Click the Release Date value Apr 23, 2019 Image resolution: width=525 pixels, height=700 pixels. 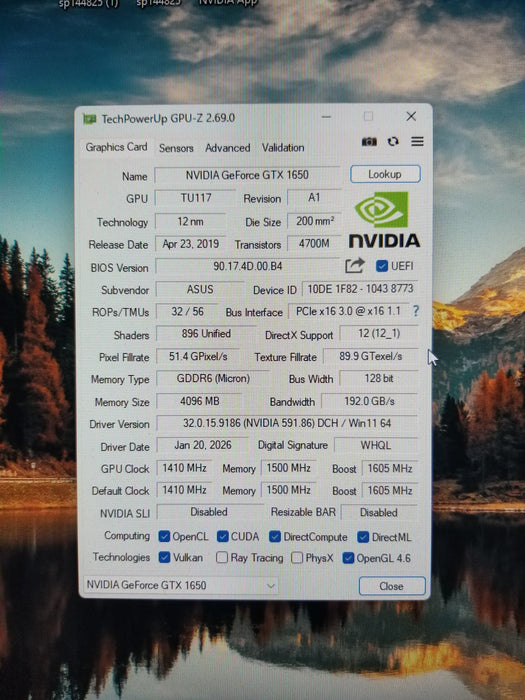click(x=191, y=244)
